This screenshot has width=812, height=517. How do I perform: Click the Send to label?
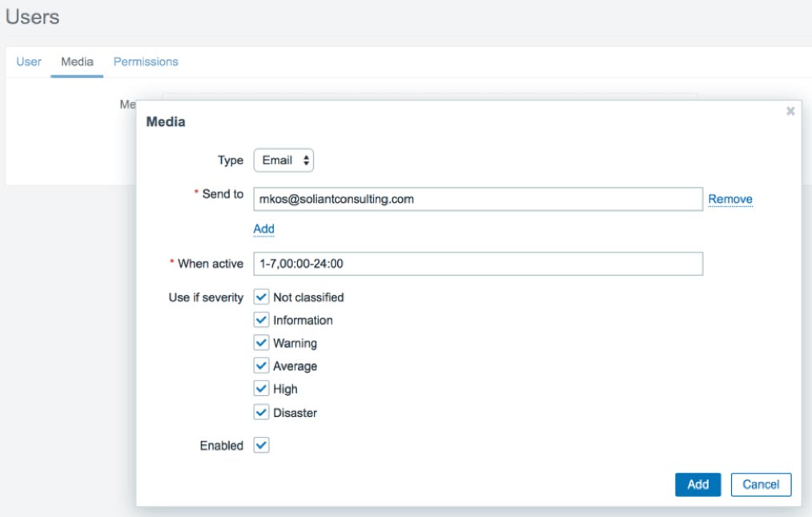point(223,194)
